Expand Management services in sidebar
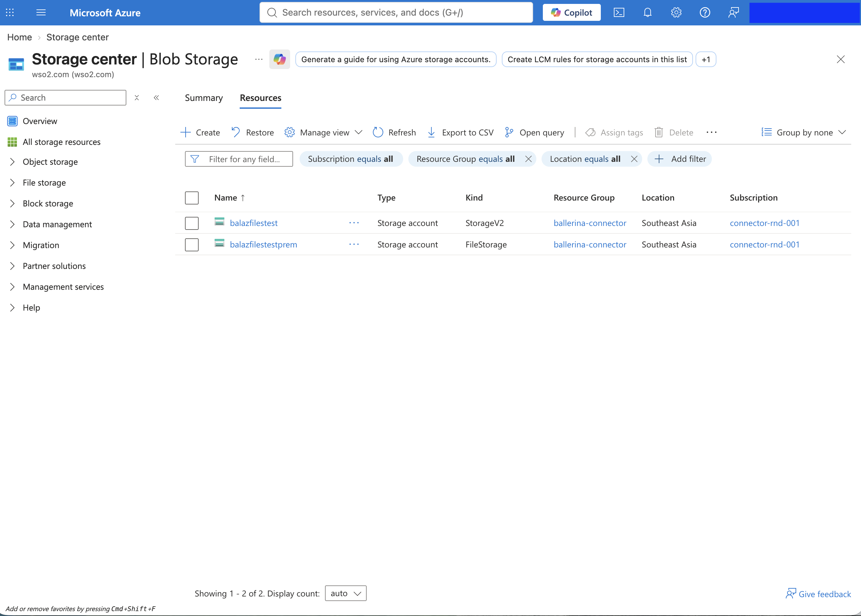 tap(12, 287)
